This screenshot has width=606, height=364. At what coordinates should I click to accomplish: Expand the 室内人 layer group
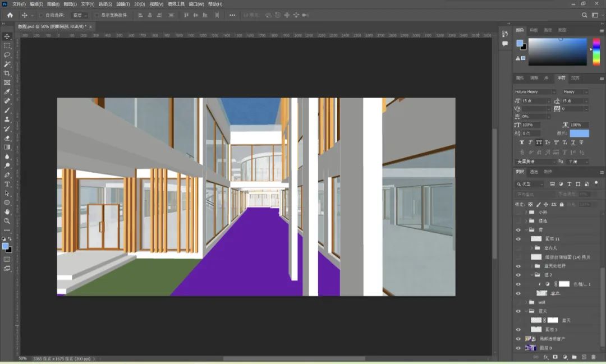pyautogui.click(x=532, y=248)
